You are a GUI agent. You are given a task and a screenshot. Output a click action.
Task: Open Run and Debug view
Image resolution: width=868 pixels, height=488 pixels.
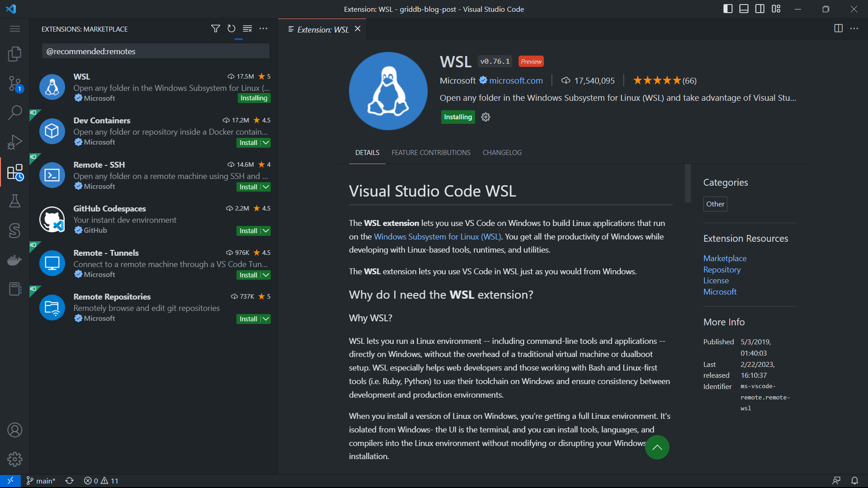(x=14, y=142)
